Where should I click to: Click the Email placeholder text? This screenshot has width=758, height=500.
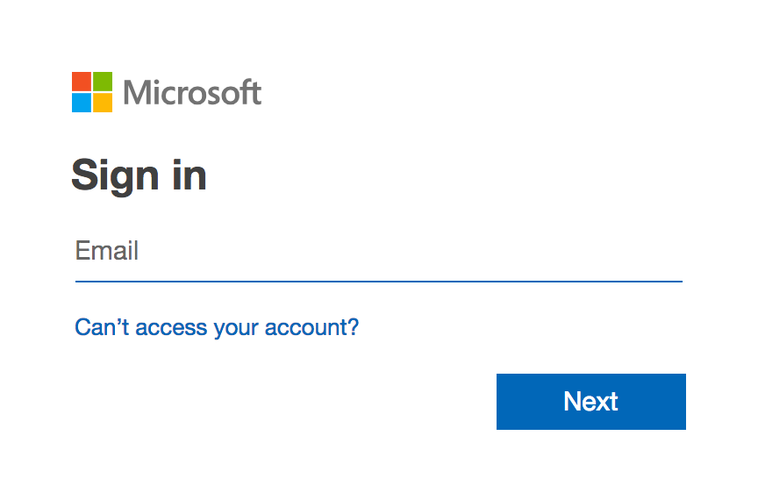coord(107,250)
